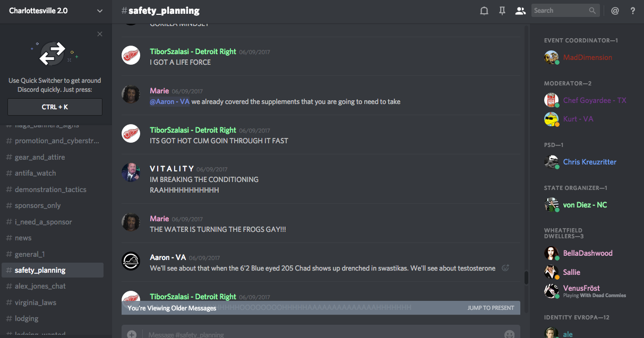The width and height of the screenshot is (644, 338).
Task: Open help question mark icon
Action: pos(633,11)
